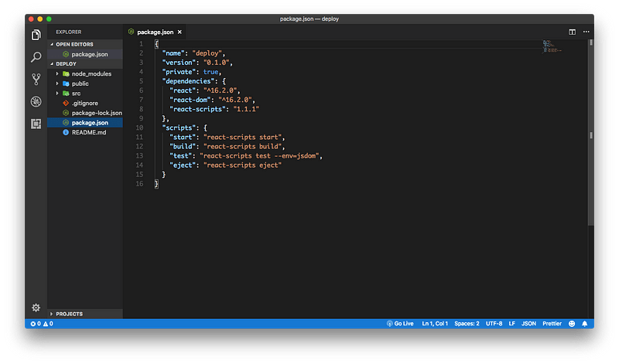Open the Manage settings gear
Image resolution: width=619 pixels, height=364 pixels.
point(36,308)
